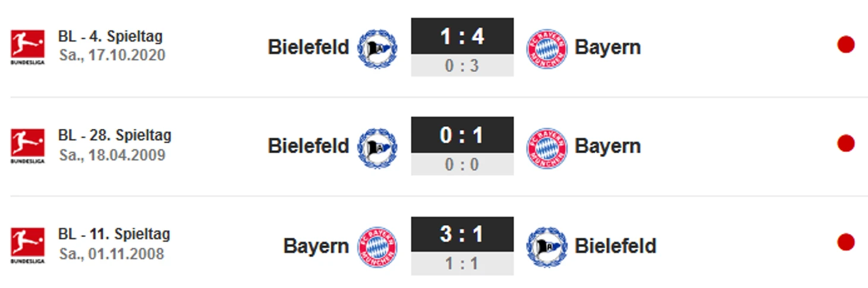The image size is (868, 288).
Task: Click Bundesliga logo for 17.10.2020 match
Action: pos(27,47)
